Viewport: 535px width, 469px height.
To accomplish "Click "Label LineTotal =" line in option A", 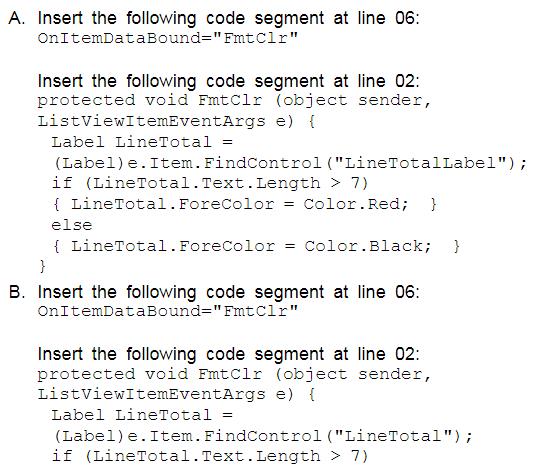I will (x=142, y=142).
